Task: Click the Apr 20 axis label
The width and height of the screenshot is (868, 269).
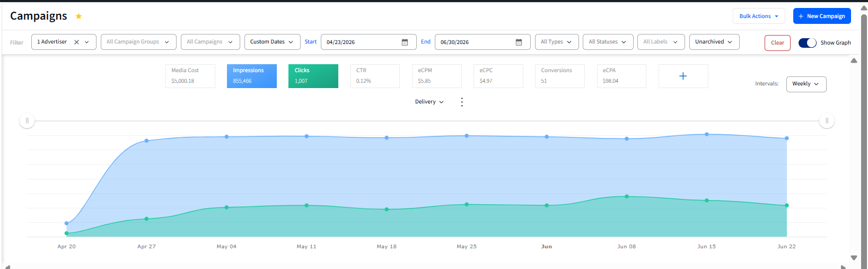Action: pyautogui.click(x=67, y=247)
